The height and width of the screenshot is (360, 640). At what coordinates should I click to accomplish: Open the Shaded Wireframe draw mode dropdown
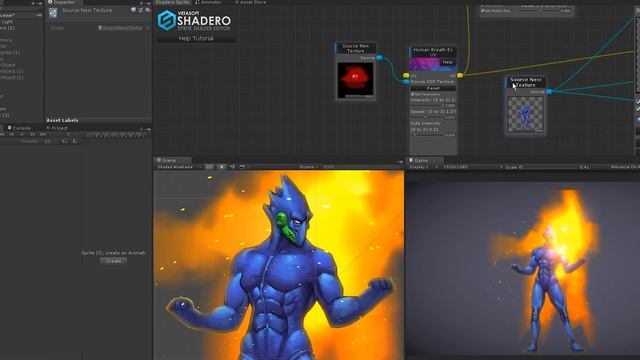178,167
